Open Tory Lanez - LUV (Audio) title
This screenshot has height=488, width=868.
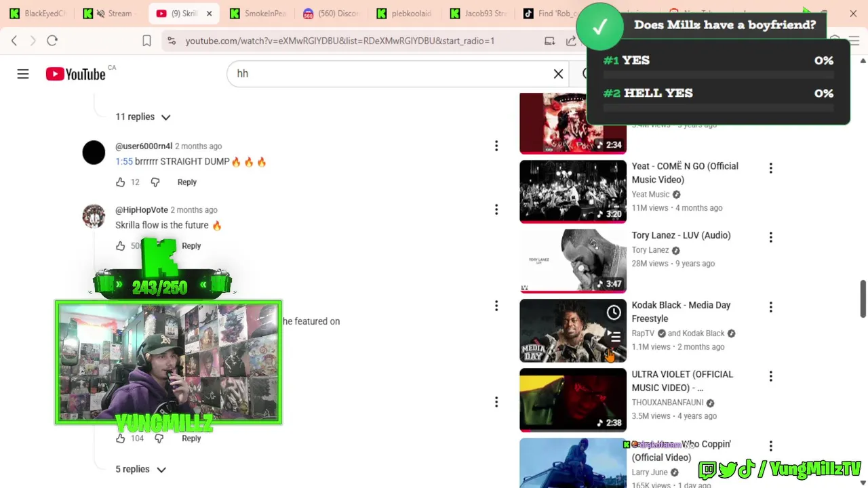pos(681,235)
